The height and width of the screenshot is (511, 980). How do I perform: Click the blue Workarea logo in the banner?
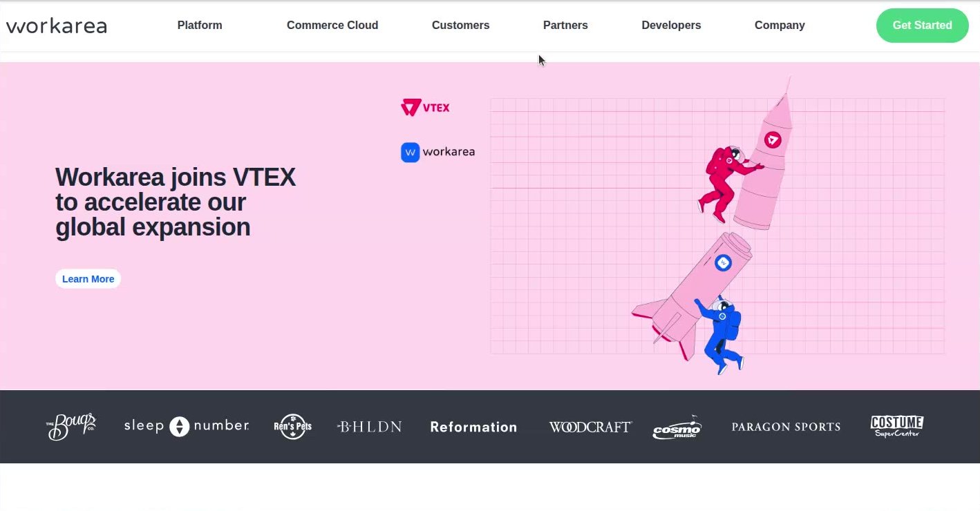pos(437,152)
